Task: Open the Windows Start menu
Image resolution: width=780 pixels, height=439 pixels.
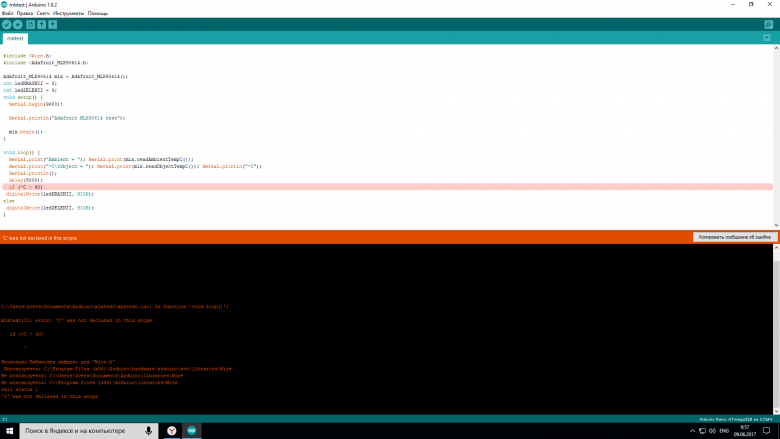Action: [9, 431]
